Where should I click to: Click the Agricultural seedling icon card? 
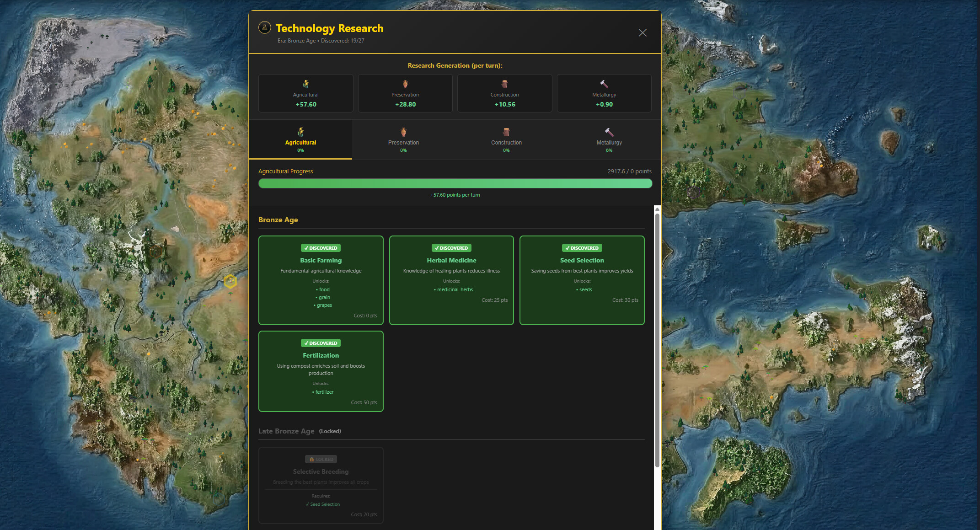[x=305, y=93]
